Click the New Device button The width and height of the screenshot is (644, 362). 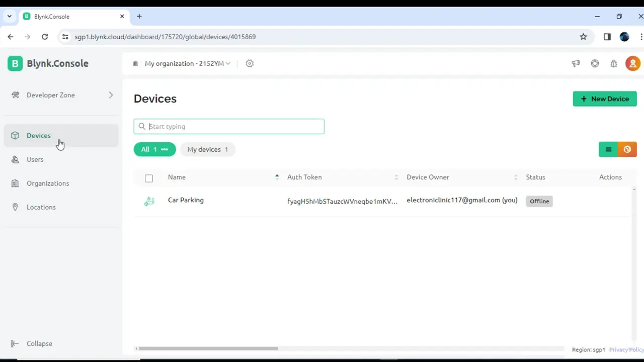[x=605, y=99]
